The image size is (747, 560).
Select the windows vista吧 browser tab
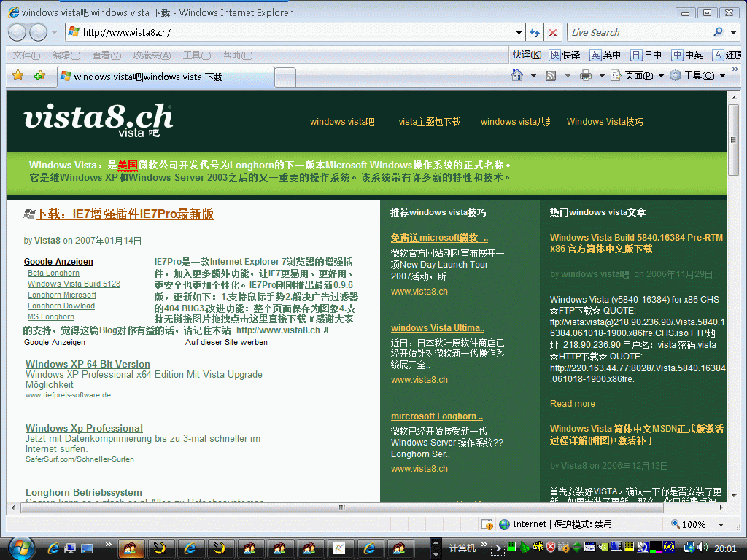166,77
